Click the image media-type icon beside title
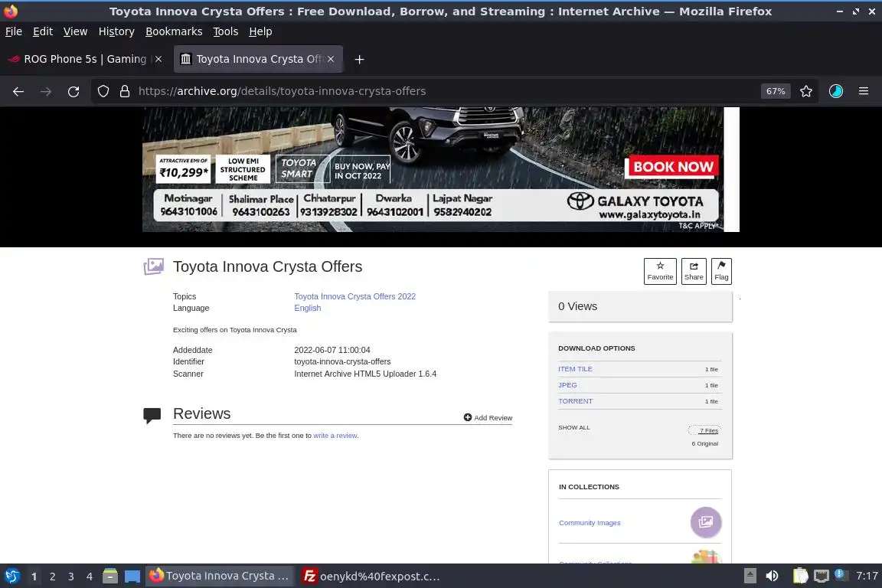 (154, 266)
